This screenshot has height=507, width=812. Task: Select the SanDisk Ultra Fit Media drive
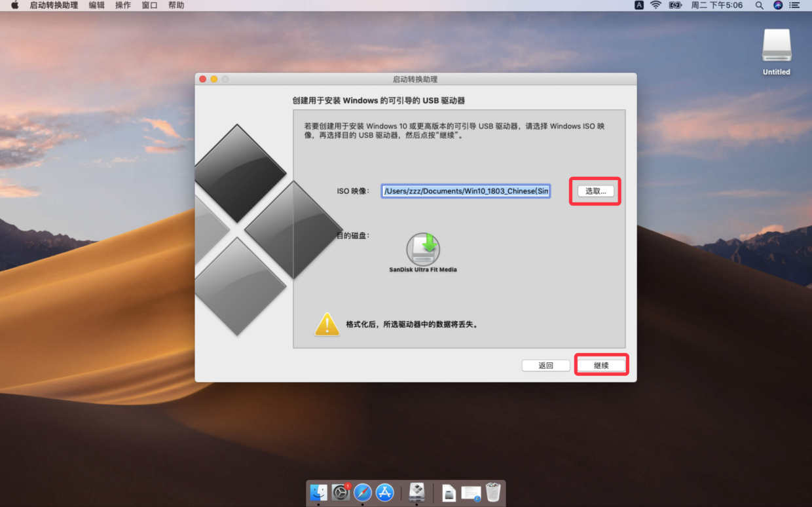pyautogui.click(x=423, y=252)
